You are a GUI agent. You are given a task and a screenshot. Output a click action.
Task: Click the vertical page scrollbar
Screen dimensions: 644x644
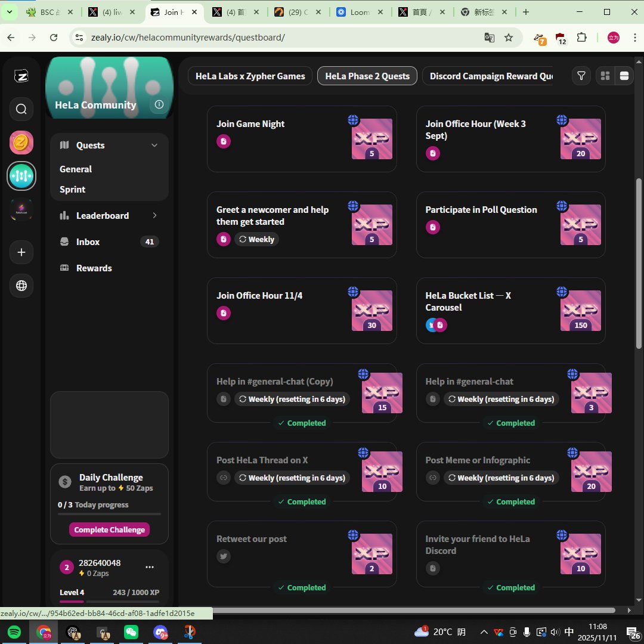point(639,263)
